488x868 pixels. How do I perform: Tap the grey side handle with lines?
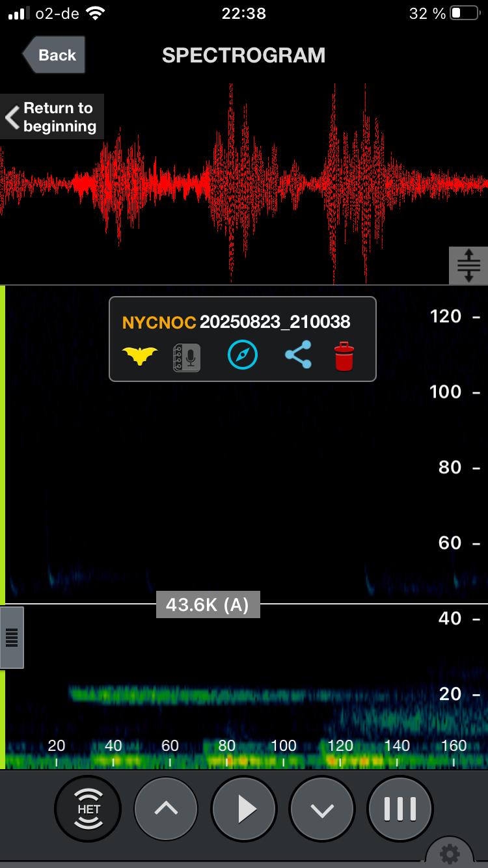coord(12,638)
